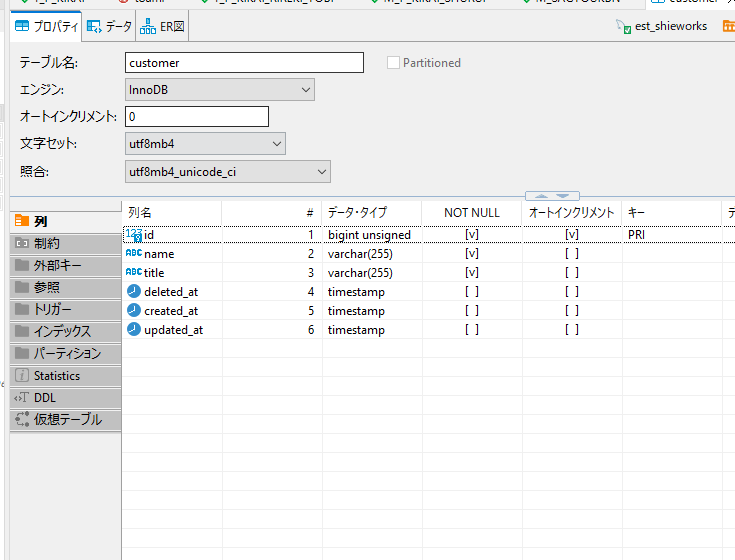Screen dimensions: 735x560
Task: Sort by the オートインクリメント column header
Action: (x=571, y=213)
